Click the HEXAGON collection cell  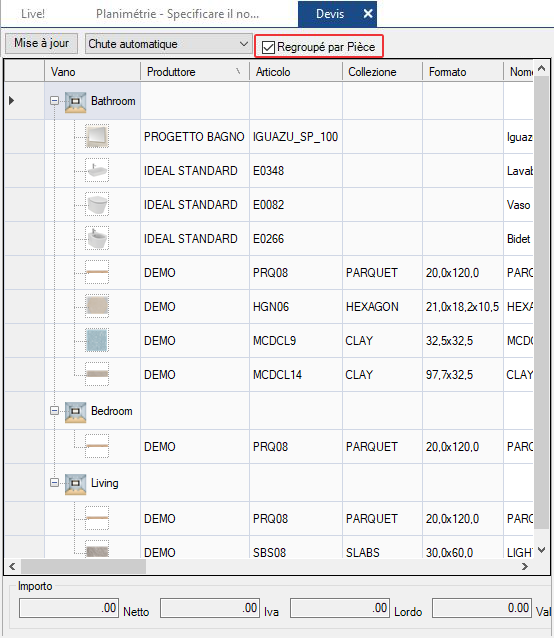382,307
